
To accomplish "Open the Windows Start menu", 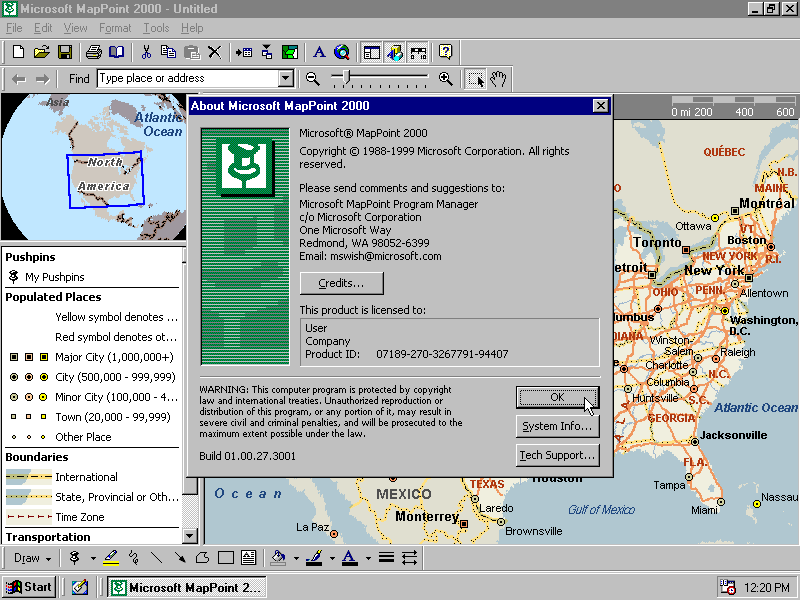I will point(29,587).
